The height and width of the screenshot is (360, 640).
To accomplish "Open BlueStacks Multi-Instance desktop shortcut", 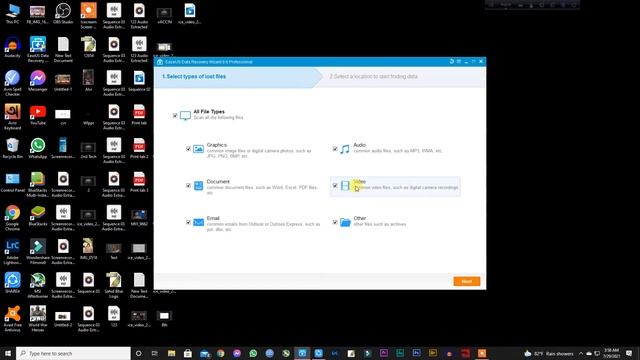I will [x=38, y=184].
